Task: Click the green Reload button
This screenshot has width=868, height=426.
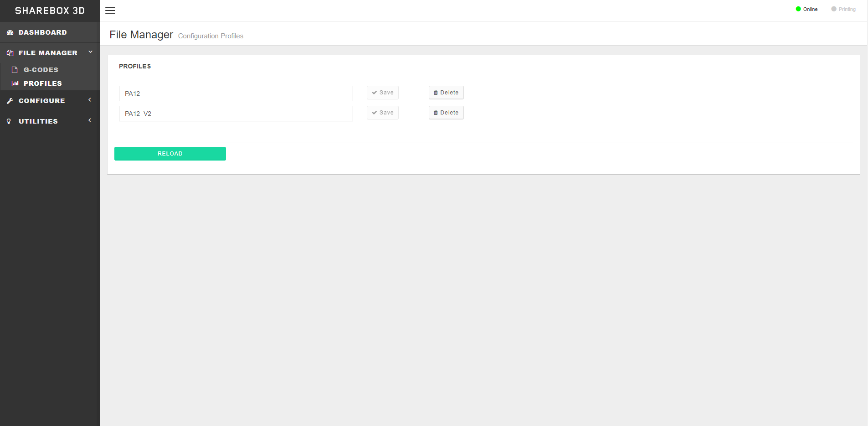Action: 170,154
